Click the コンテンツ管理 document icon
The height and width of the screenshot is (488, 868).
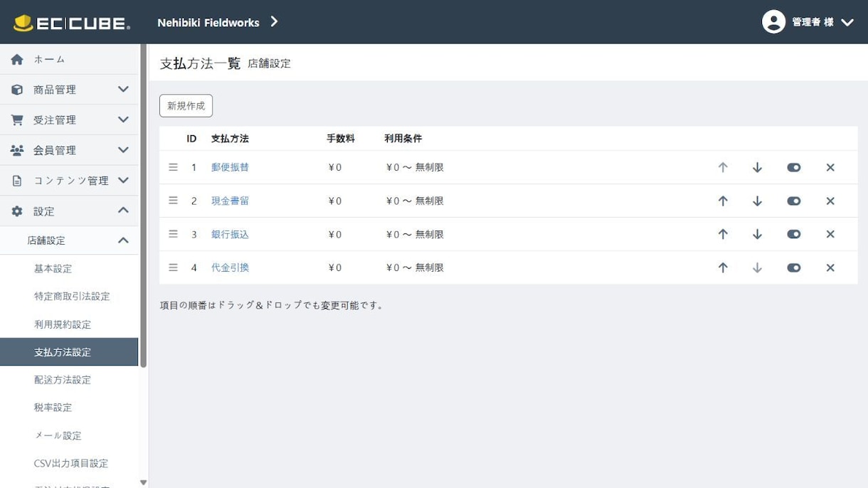[17, 181]
